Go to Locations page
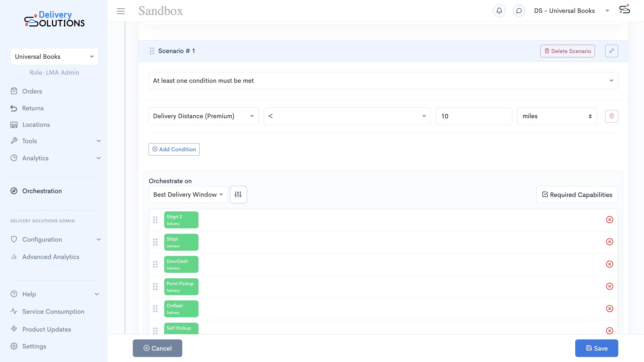Image resolution: width=644 pixels, height=362 pixels. click(36, 125)
